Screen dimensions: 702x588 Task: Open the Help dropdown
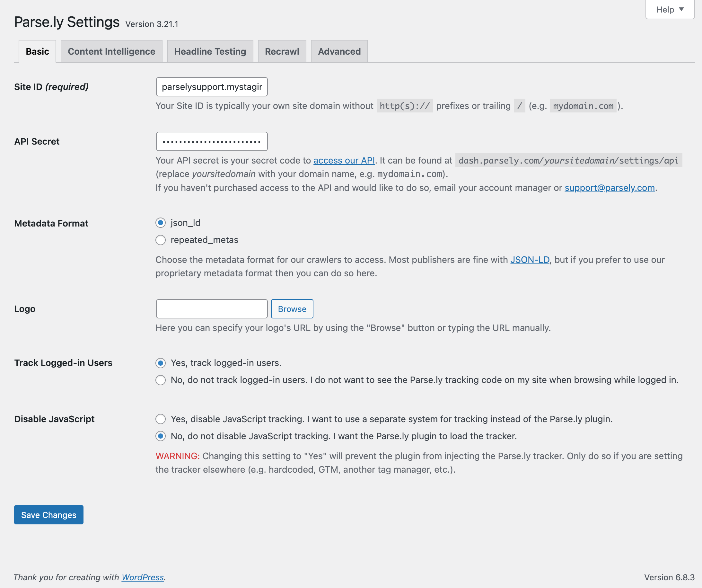[x=670, y=10]
